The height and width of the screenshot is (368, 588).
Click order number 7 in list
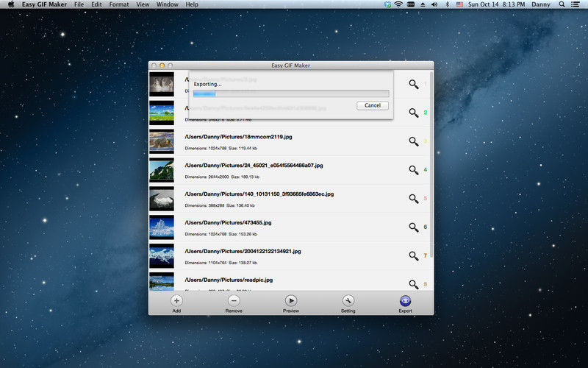(x=426, y=255)
